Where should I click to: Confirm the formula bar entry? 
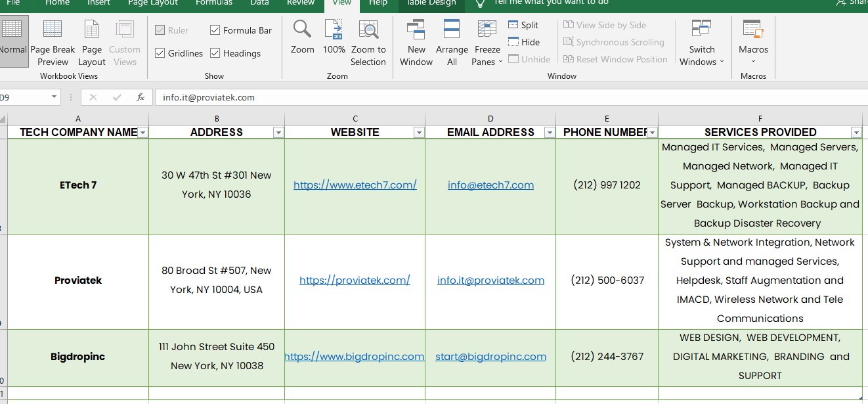[117, 97]
